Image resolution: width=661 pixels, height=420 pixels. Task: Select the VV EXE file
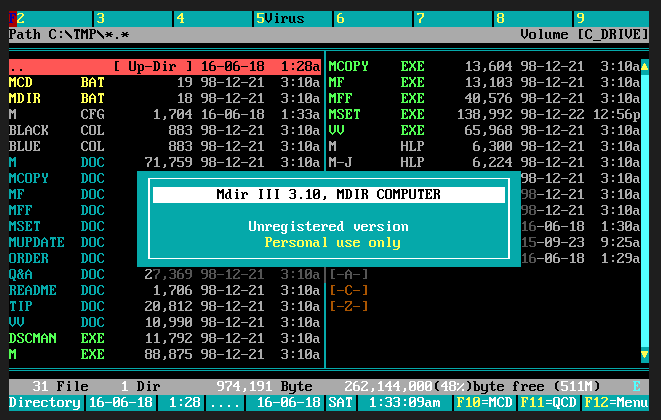[x=484, y=130]
